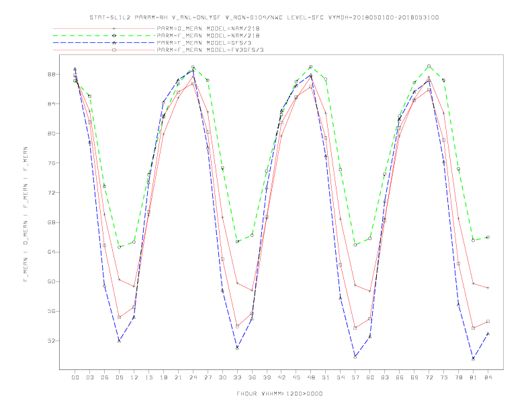Click the x-axis forecast hour label 57
Viewport: 532px width, 411px height.
(x=355, y=377)
